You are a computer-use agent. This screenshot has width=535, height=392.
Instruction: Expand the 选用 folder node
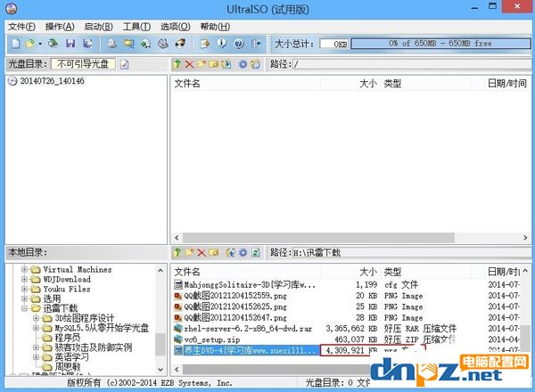(24, 298)
